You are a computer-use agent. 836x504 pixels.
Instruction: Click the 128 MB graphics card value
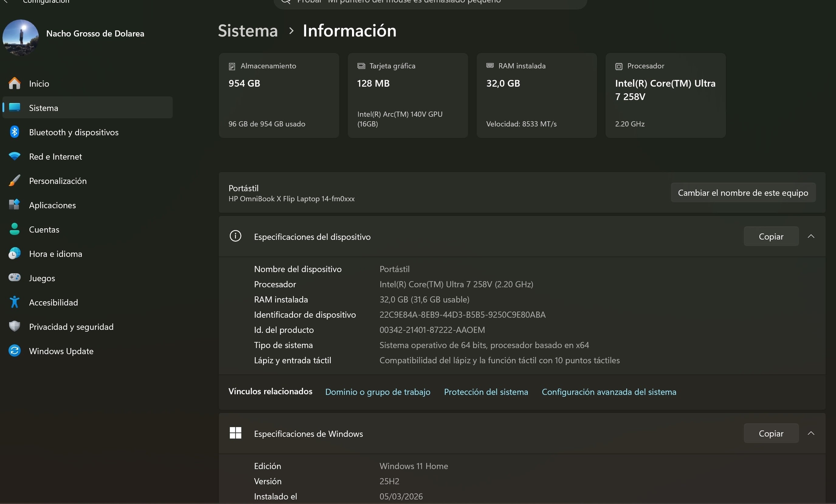pos(373,83)
